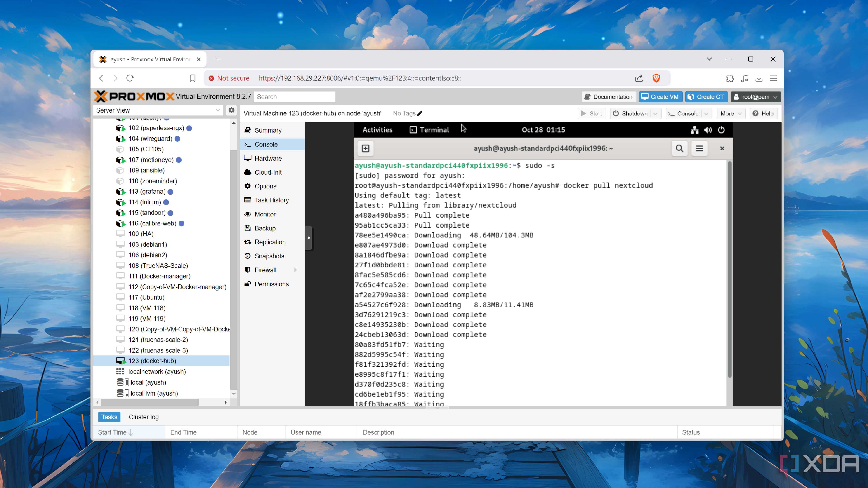Screen dimensions: 868x488
Task: Select 102 (paperless-ngx) container
Action: click(162, 128)
